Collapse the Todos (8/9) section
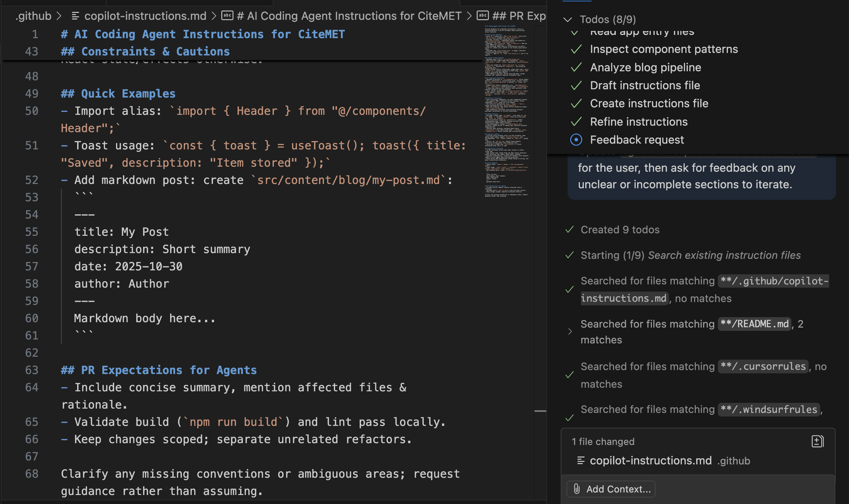The height and width of the screenshot is (504, 849). click(568, 19)
